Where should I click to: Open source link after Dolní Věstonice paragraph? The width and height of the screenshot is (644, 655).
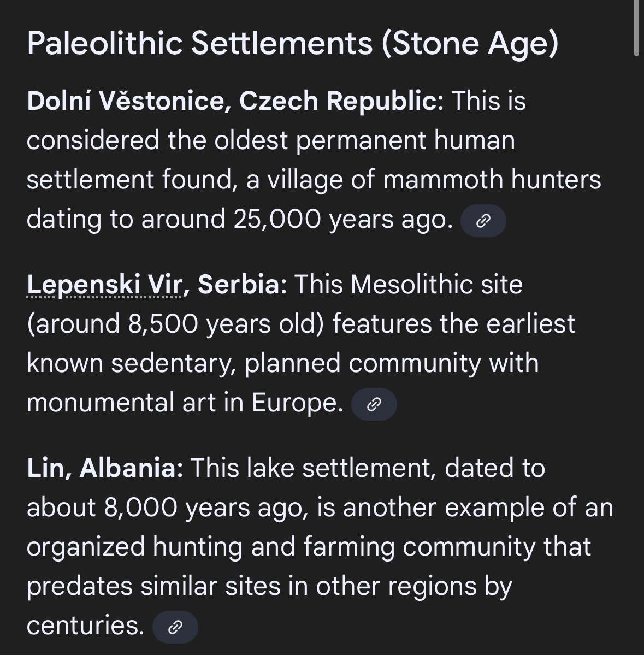(x=483, y=221)
